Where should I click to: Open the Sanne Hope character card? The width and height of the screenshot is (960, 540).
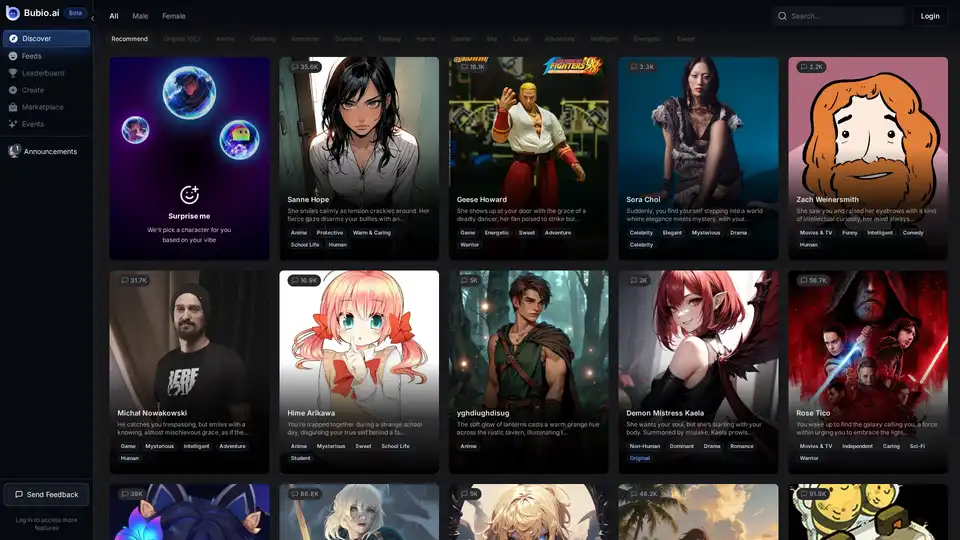coord(359,158)
